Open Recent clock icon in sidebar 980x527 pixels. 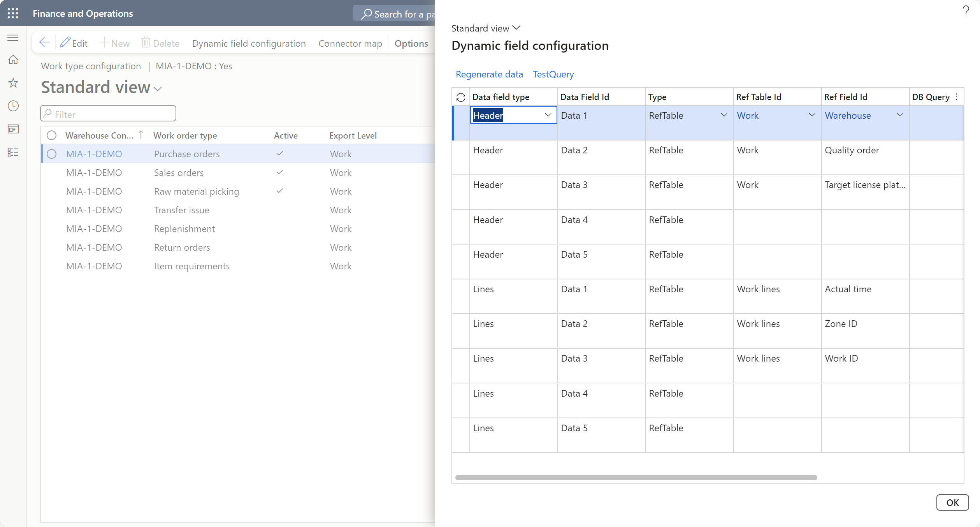pyautogui.click(x=13, y=106)
